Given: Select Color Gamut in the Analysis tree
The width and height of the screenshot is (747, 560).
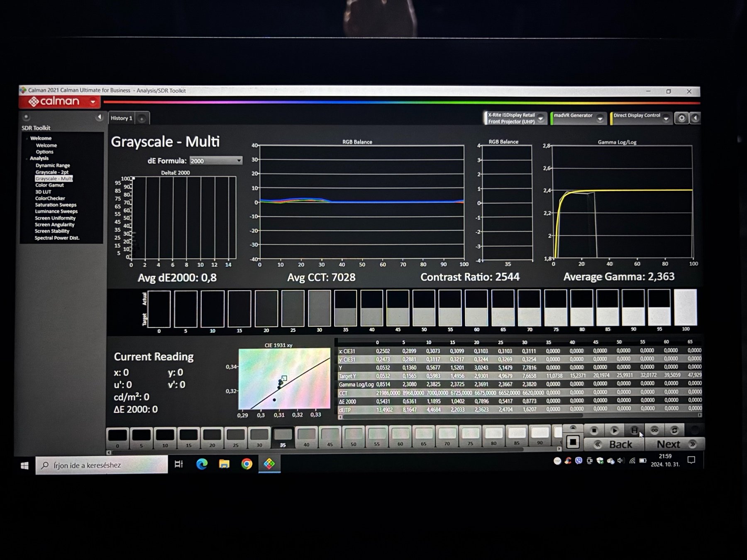Looking at the screenshot, I should click(49, 185).
